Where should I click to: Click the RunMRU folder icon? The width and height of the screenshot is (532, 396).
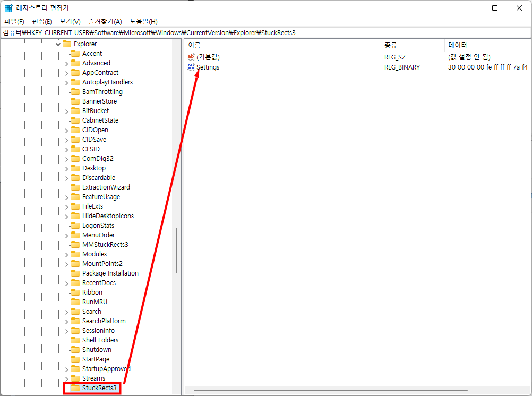(x=75, y=302)
